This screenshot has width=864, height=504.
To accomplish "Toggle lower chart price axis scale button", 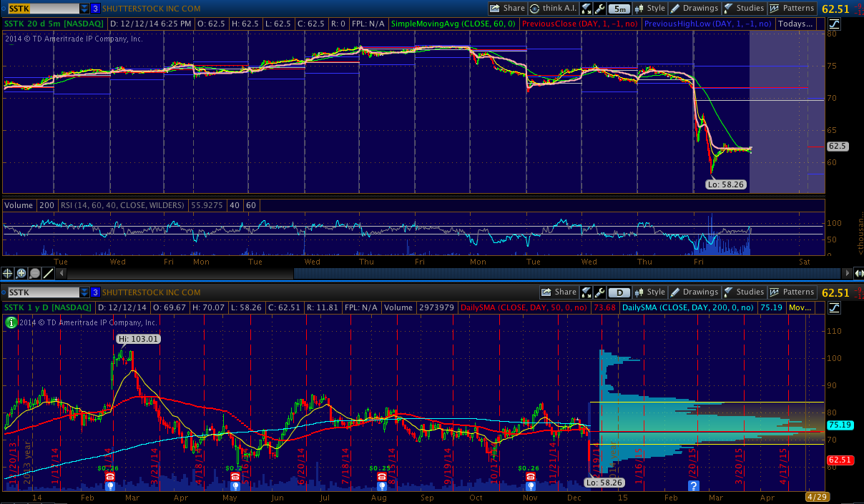I will coord(835,307).
